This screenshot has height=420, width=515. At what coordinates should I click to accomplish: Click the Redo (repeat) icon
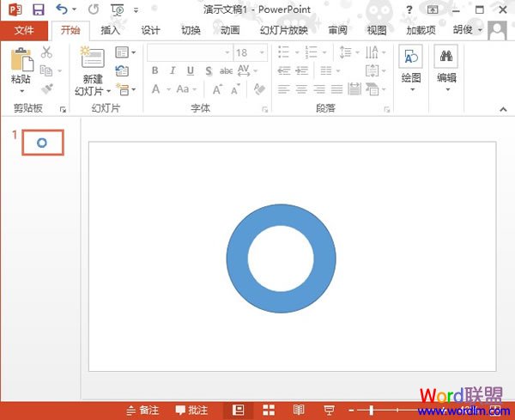94,9
